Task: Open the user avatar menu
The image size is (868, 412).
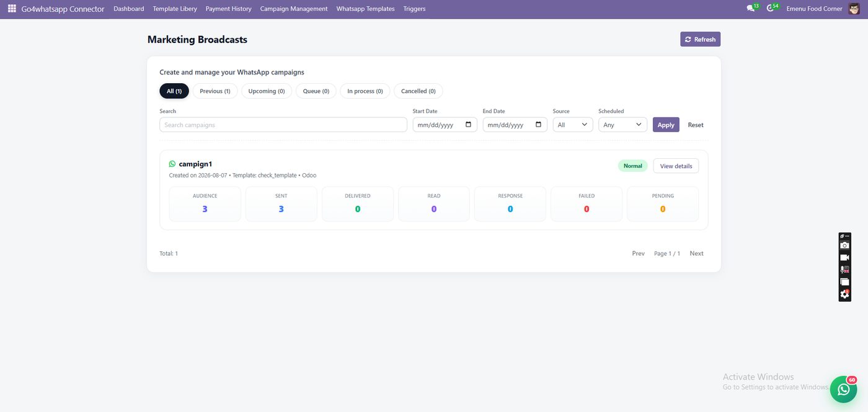Action: 854,9
